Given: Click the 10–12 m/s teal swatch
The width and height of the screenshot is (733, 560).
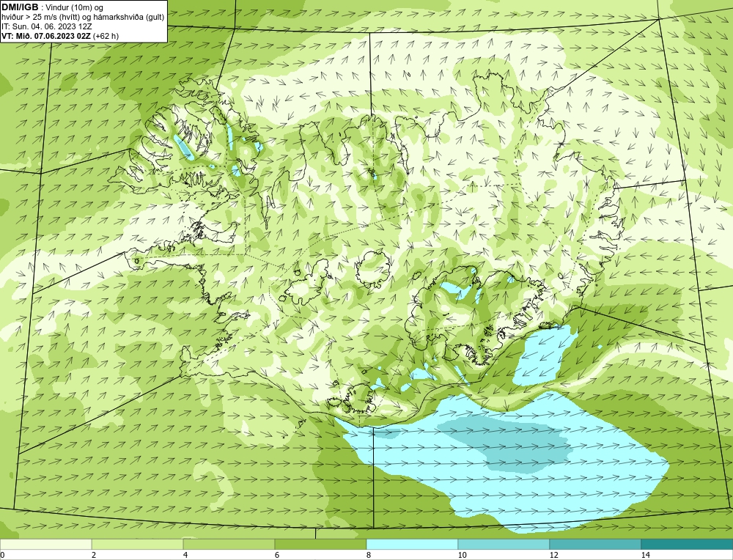Looking at the screenshot, I should point(504,545).
